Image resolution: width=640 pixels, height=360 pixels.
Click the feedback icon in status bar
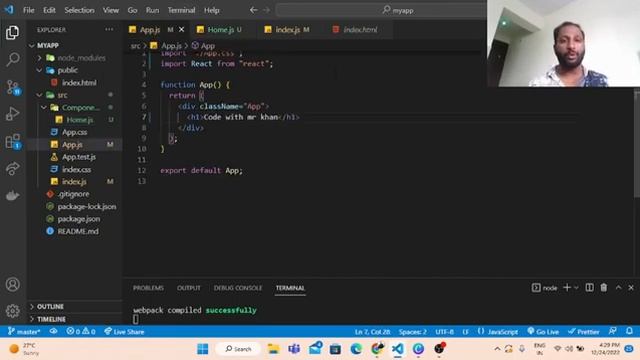(x=613, y=331)
